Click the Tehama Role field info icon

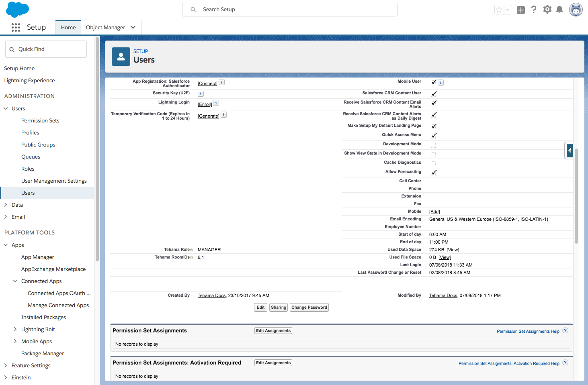pos(192,250)
